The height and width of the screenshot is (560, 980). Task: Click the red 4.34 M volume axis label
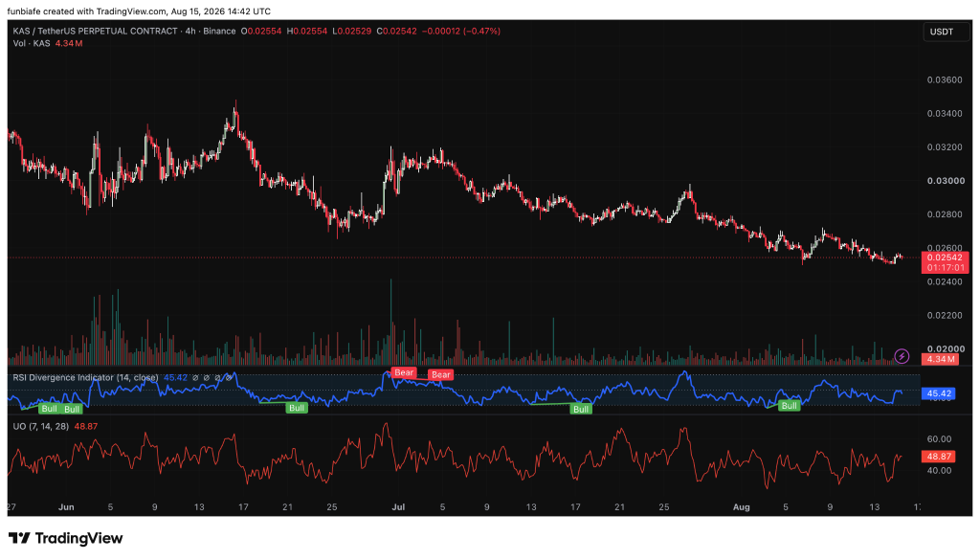(941, 359)
